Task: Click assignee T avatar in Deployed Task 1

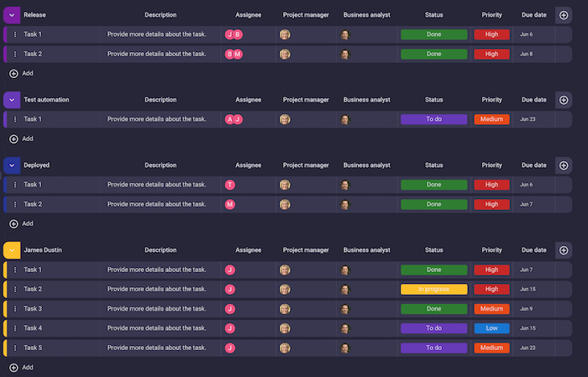Action: point(230,185)
